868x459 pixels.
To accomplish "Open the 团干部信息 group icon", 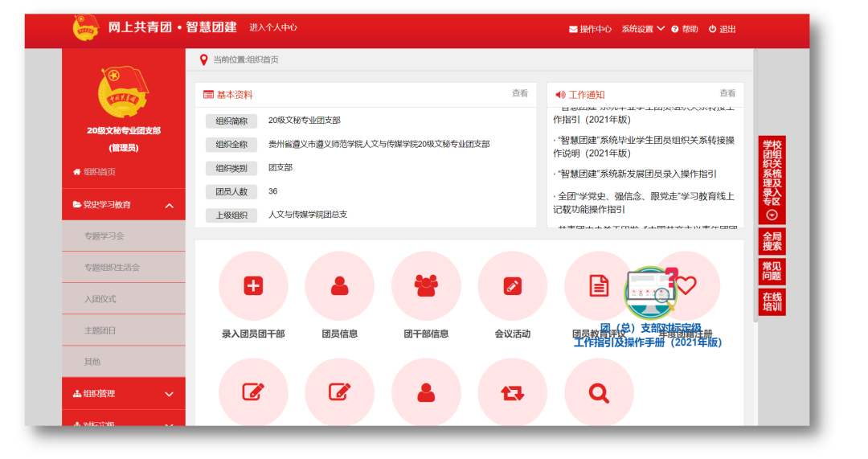I will (426, 285).
